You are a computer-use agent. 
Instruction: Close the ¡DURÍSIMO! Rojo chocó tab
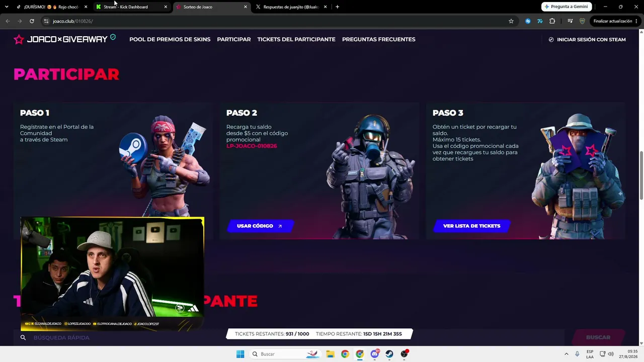click(x=86, y=7)
